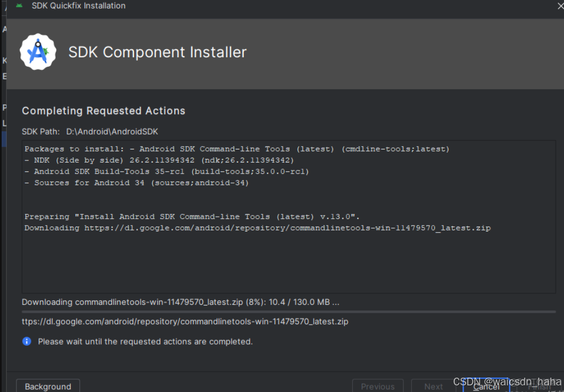Screen dimensions: 564x392
Task: Click the downloading progress status text
Action: coord(180,302)
